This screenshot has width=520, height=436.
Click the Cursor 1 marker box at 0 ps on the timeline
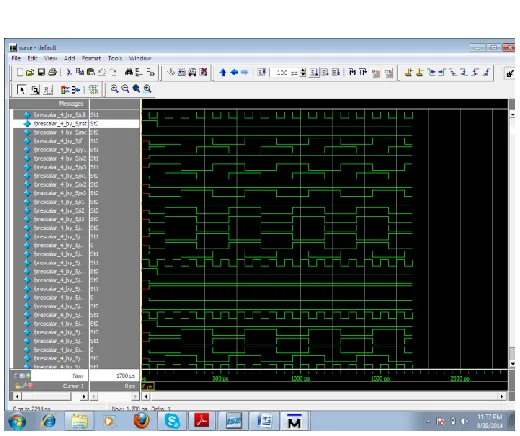148,386
